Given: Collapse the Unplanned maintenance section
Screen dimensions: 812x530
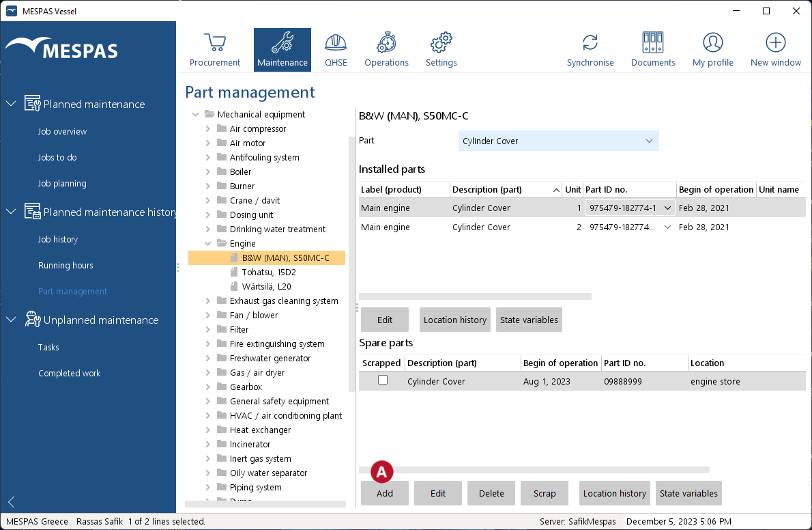Looking at the screenshot, I should [11, 319].
